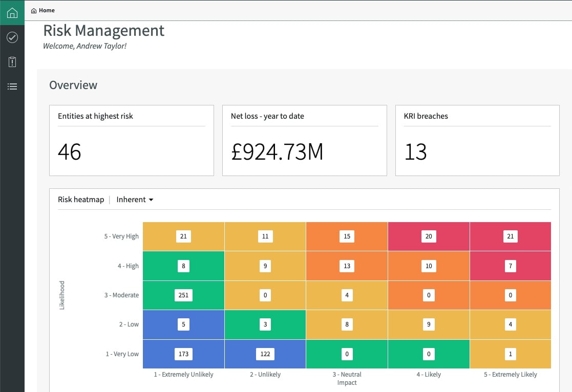This screenshot has height=392, width=572.
Task: Click the cell showing 122 under Unlikely
Action: [265, 354]
